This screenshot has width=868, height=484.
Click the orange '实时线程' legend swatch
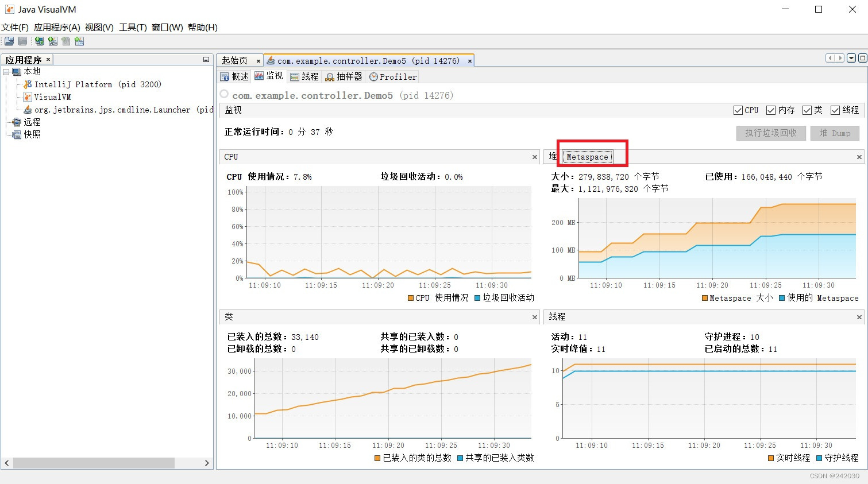tap(771, 458)
